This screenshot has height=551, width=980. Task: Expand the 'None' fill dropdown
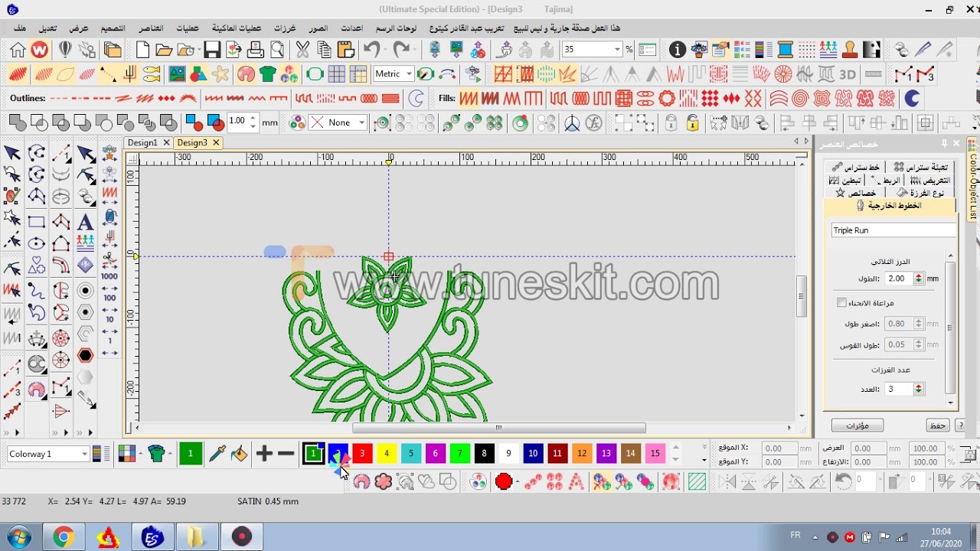(x=361, y=122)
